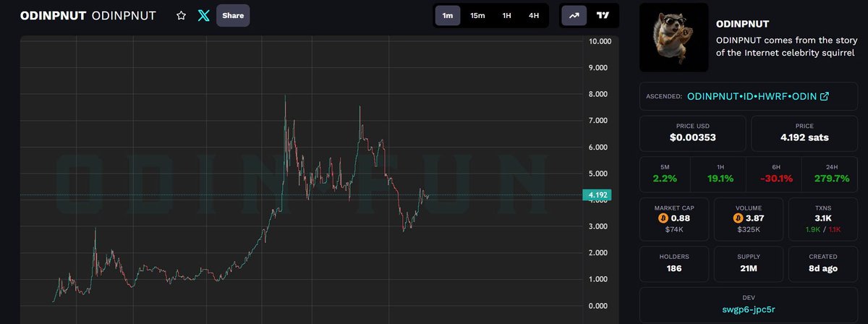Viewport: 868px width, 324px height.
Task: Switch to TradingView chart mode
Action: pyautogui.click(x=603, y=15)
